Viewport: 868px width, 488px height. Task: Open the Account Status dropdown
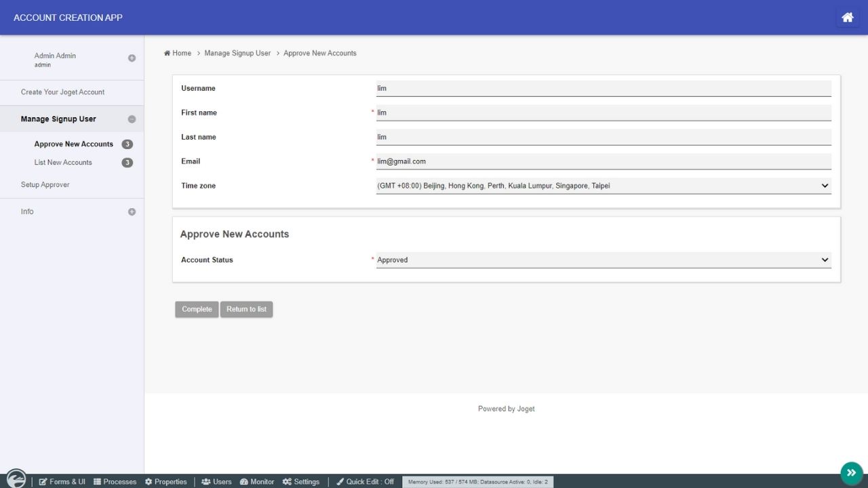point(603,260)
